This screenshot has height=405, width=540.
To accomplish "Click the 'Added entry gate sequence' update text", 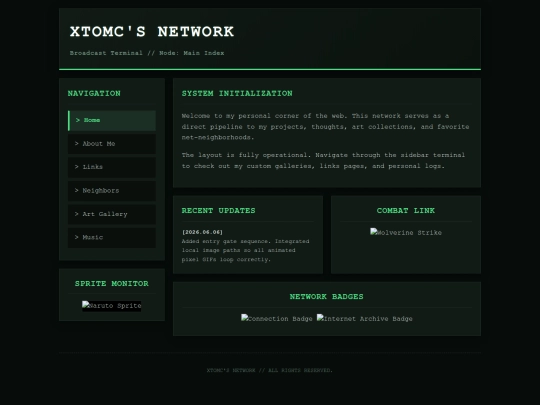I will click(x=246, y=250).
